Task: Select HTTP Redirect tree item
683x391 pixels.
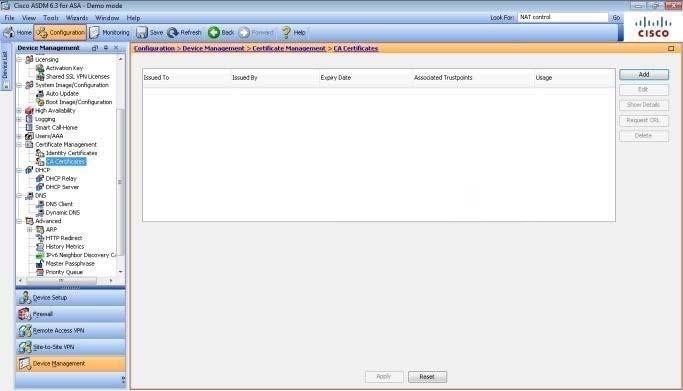Action: tap(64, 238)
